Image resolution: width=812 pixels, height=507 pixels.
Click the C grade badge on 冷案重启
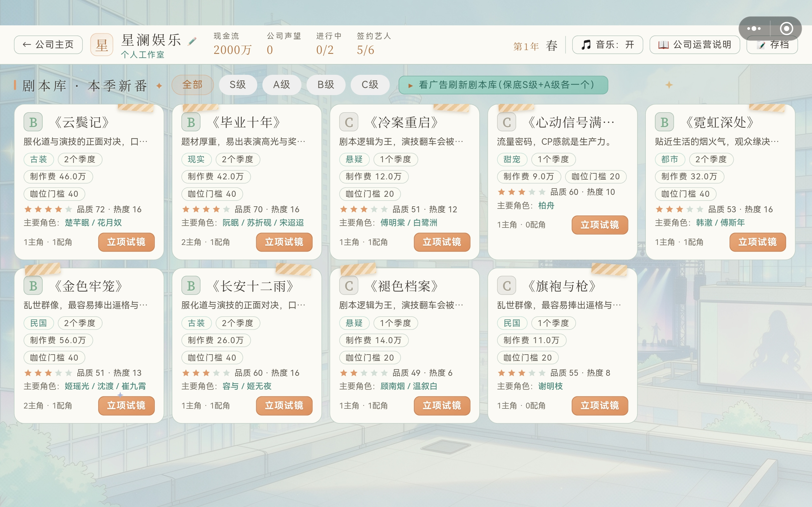pos(349,122)
